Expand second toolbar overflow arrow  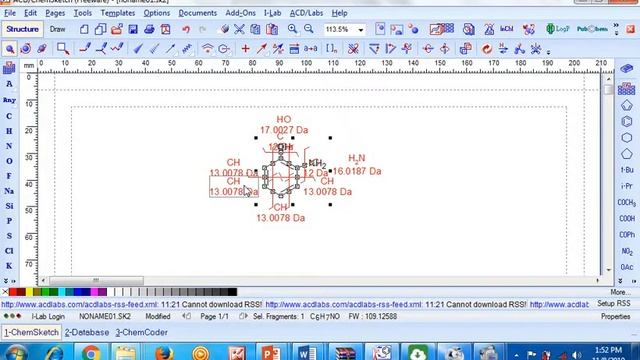[548, 52]
